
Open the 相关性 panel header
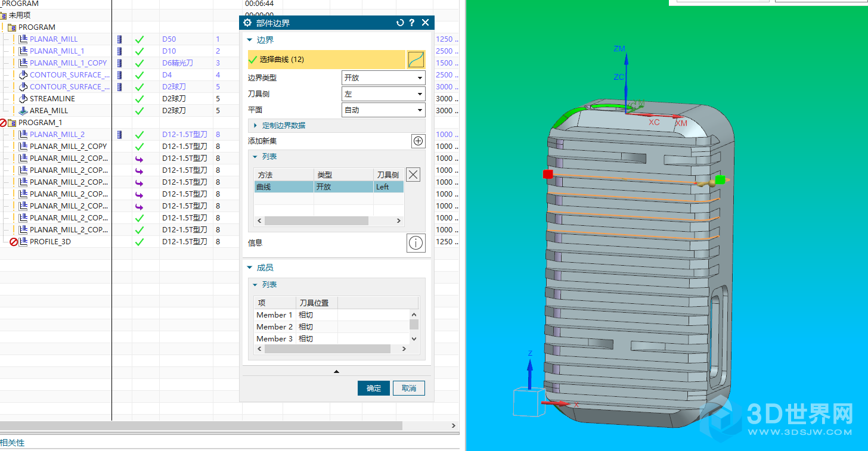(x=13, y=442)
